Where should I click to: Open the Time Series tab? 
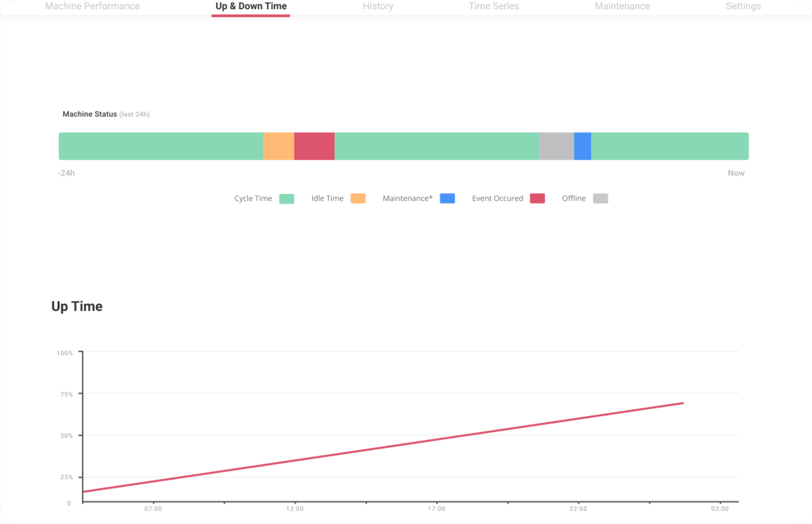pyautogui.click(x=494, y=6)
